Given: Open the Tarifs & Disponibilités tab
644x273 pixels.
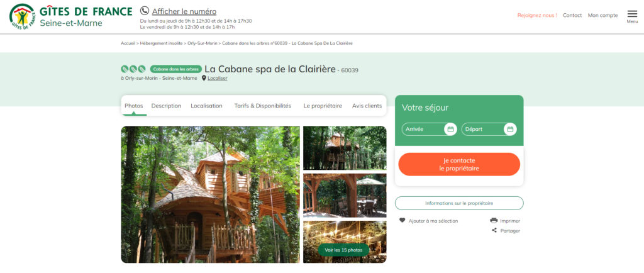Looking at the screenshot, I should tap(262, 106).
